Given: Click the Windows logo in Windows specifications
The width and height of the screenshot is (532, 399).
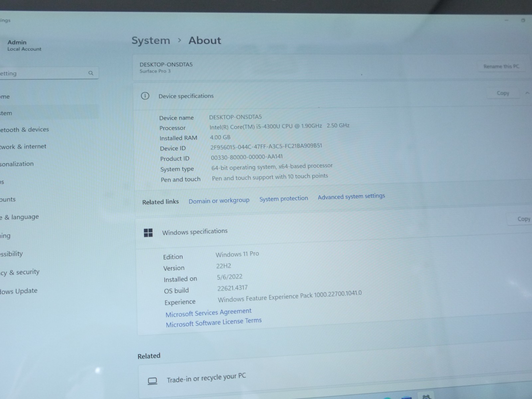Looking at the screenshot, I should (148, 233).
